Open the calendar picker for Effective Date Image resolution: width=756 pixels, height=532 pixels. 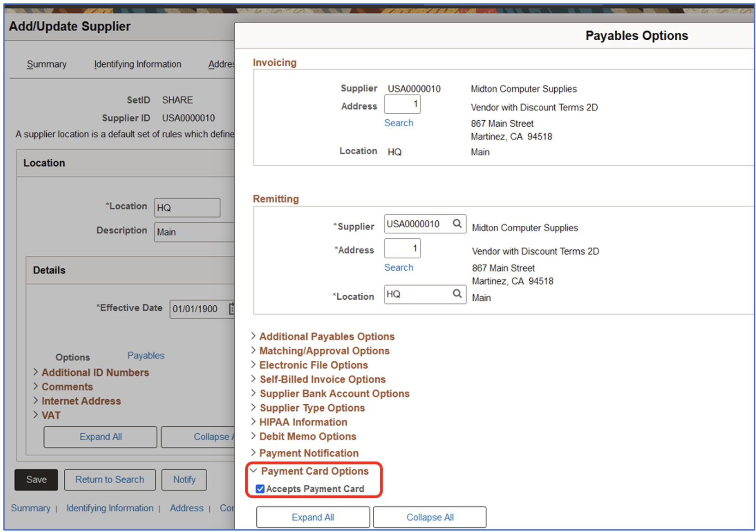(233, 309)
